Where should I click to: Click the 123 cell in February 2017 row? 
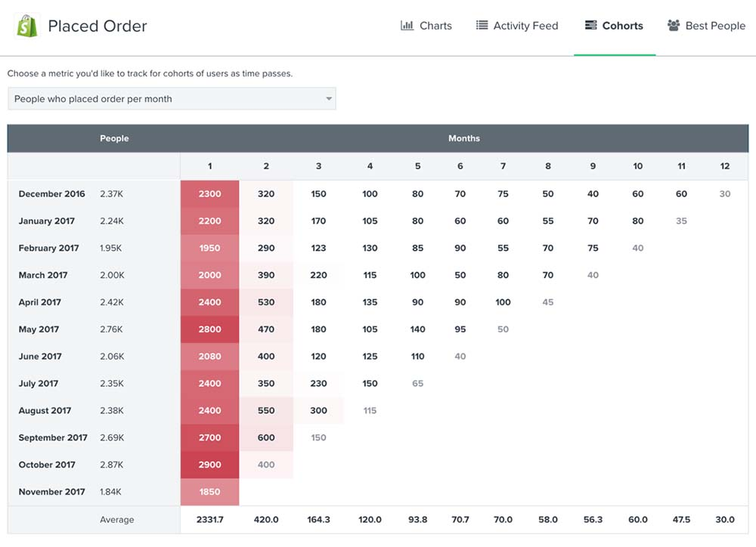(319, 248)
